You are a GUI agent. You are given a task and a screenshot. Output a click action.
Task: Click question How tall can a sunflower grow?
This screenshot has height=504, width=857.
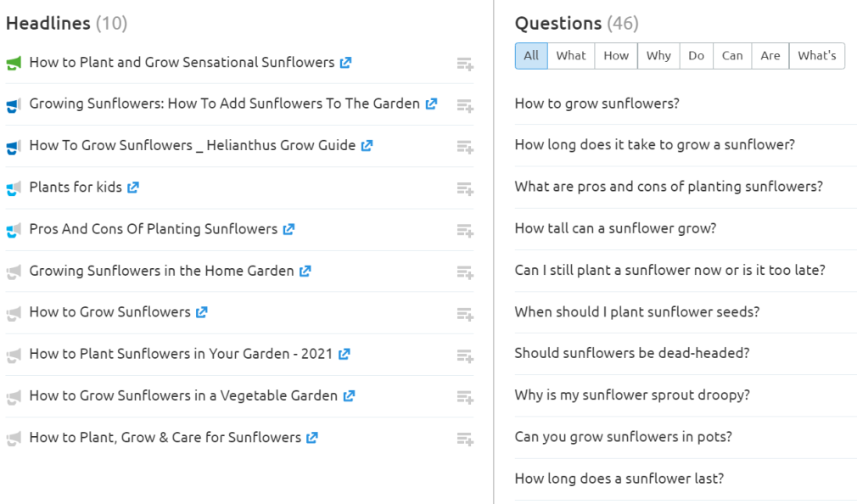point(615,228)
